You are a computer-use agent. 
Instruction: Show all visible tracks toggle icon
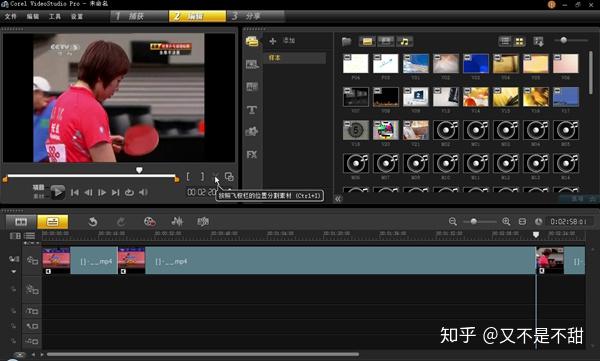coord(15,236)
